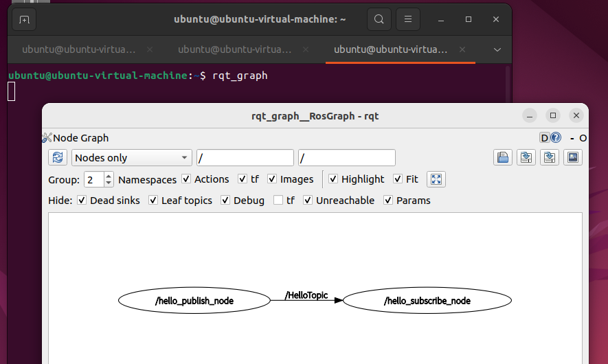The image size is (608, 364).
Task: Open terminal search magnifier icon
Action: (x=379, y=19)
